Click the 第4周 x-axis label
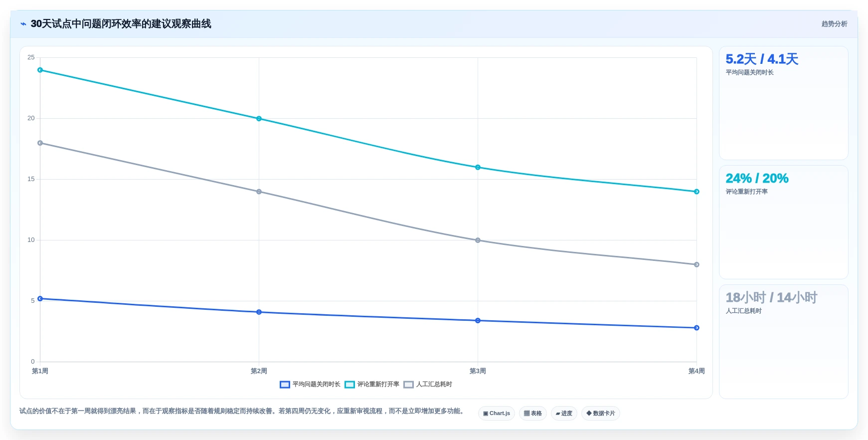Screen dimensions: 868x440 click(x=696, y=371)
